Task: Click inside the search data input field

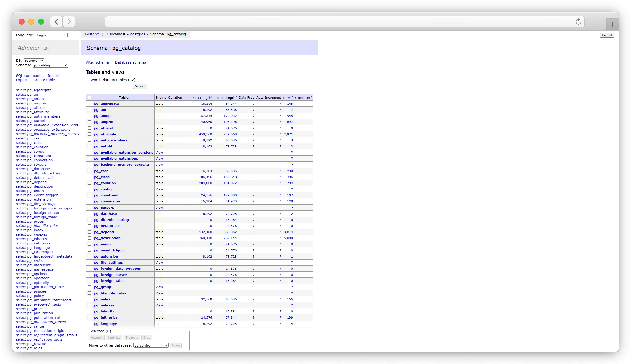Action: 110,86
